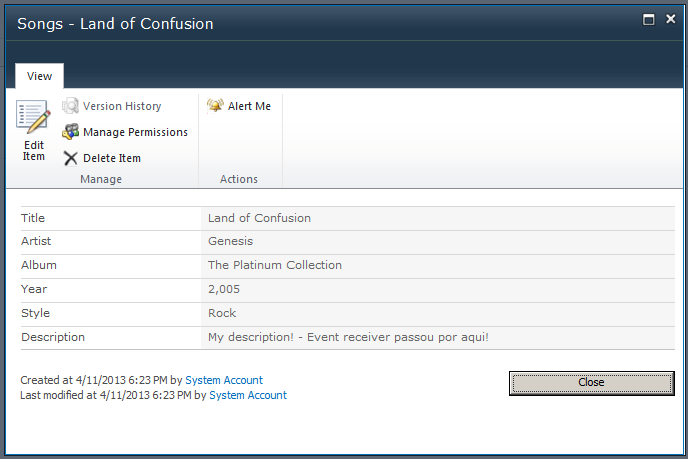Open Version History clock icon
The height and width of the screenshot is (459, 688).
point(70,106)
